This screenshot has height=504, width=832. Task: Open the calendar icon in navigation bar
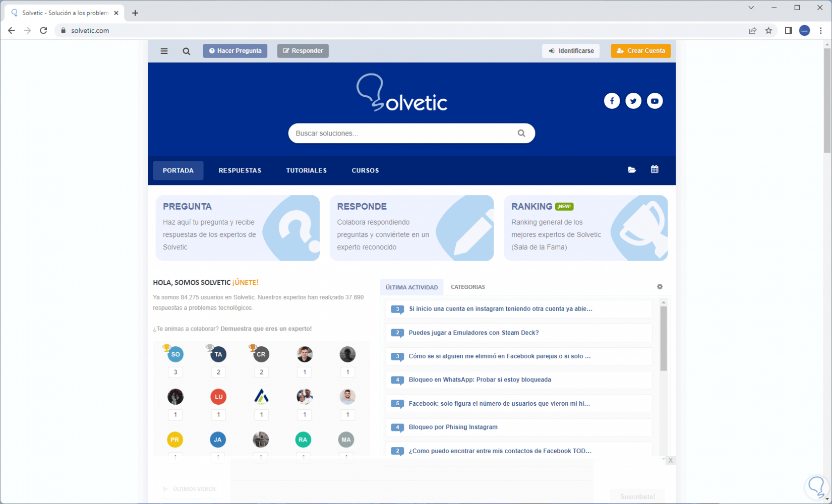[x=655, y=169]
